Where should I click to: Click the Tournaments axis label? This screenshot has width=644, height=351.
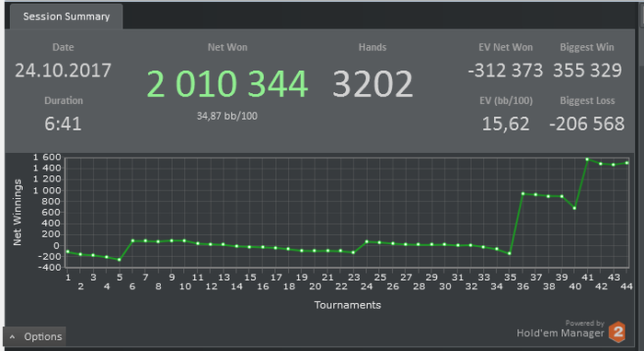pyautogui.click(x=348, y=305)
